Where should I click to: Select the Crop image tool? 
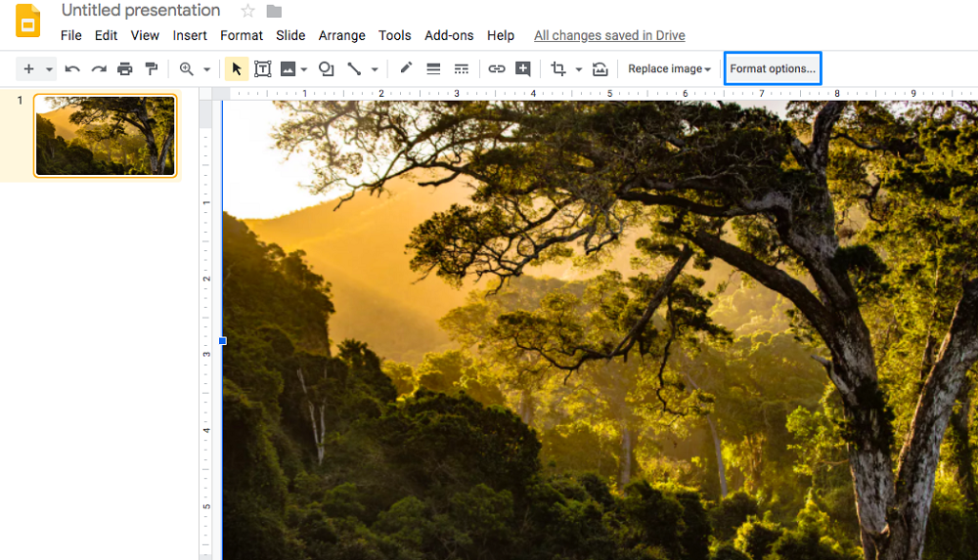tap(558, 69)
